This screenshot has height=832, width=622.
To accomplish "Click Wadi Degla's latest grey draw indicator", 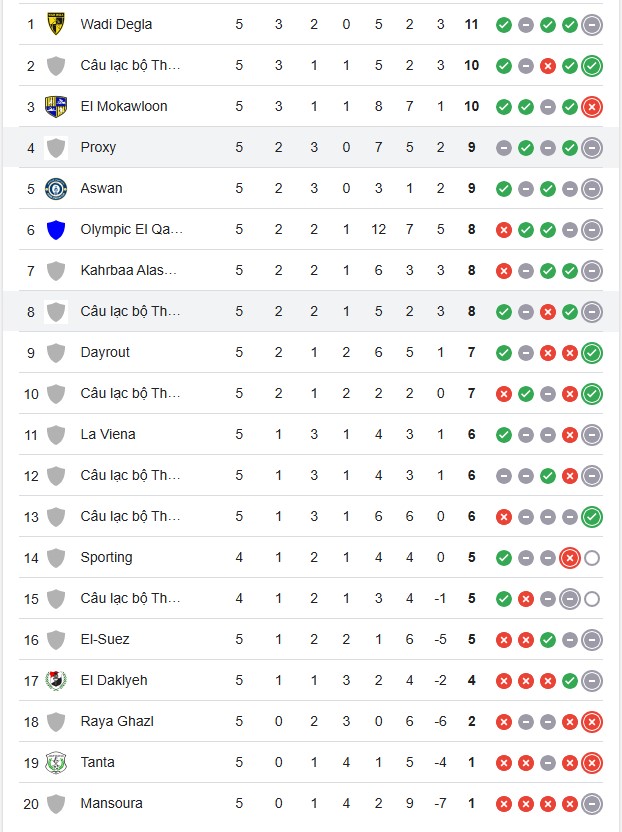I will [592, 25].
